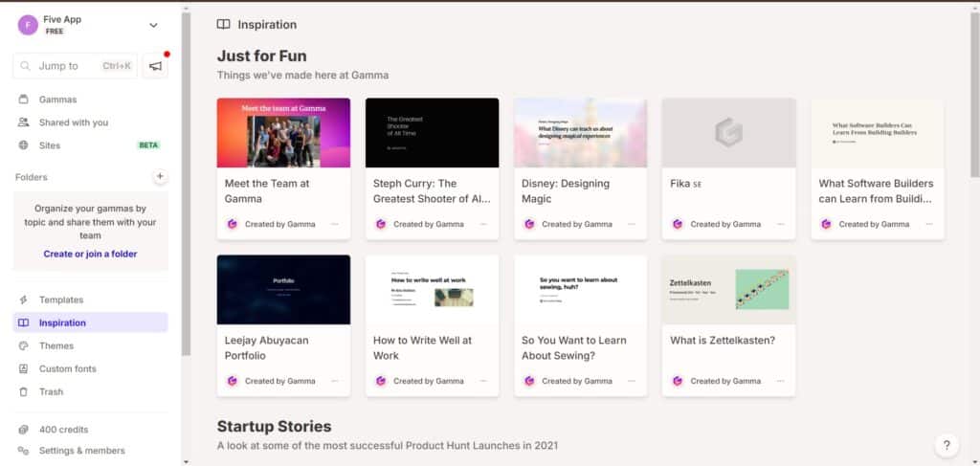980x466 pixels.
Task: Click the Trash bin icon
Action: tap(24, 392)
